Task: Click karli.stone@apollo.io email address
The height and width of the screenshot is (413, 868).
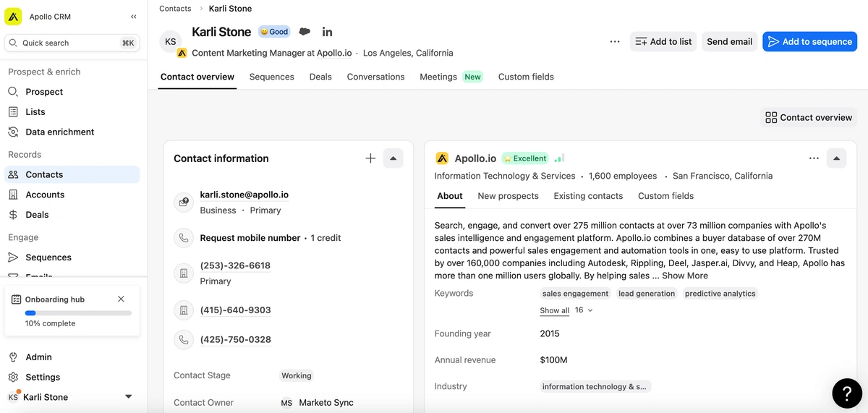Action: pos(244,195)
